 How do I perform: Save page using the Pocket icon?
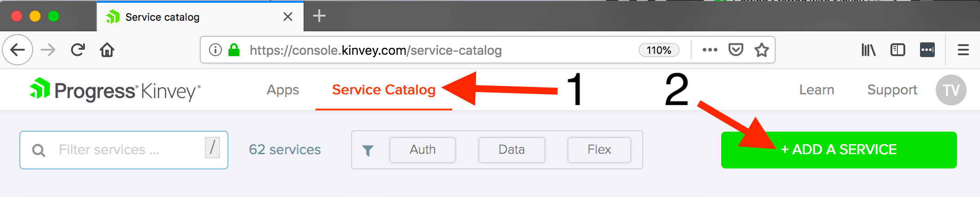click(x=736, y=50)
